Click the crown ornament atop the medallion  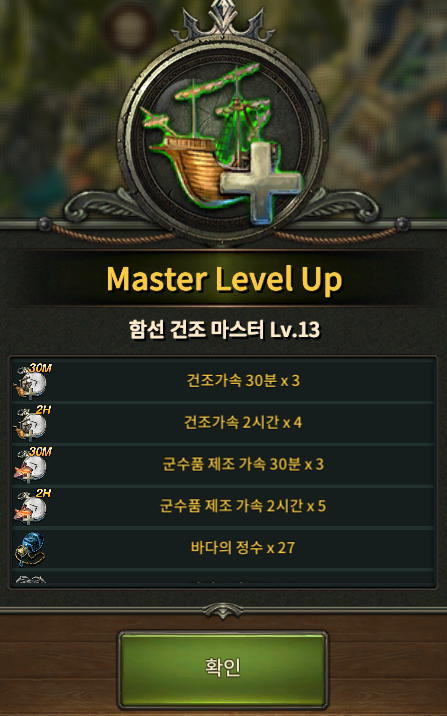[x=223, y=21]
